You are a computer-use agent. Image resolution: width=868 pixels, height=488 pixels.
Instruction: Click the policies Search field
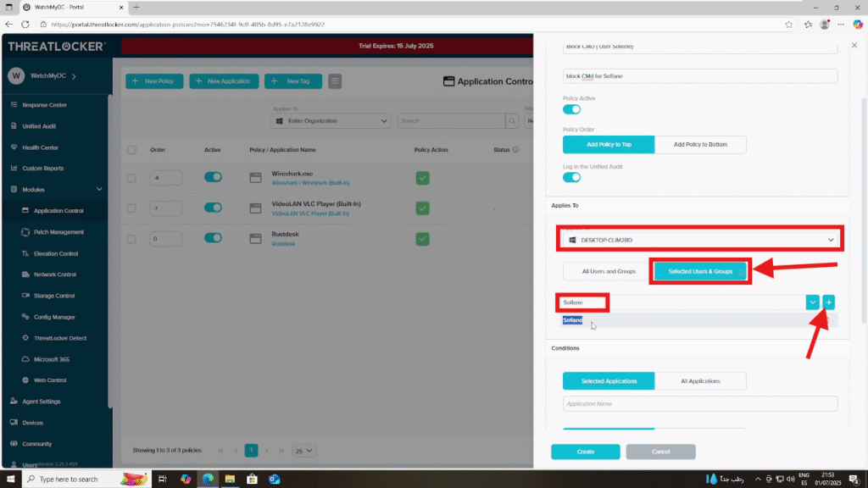coord(451,120)
